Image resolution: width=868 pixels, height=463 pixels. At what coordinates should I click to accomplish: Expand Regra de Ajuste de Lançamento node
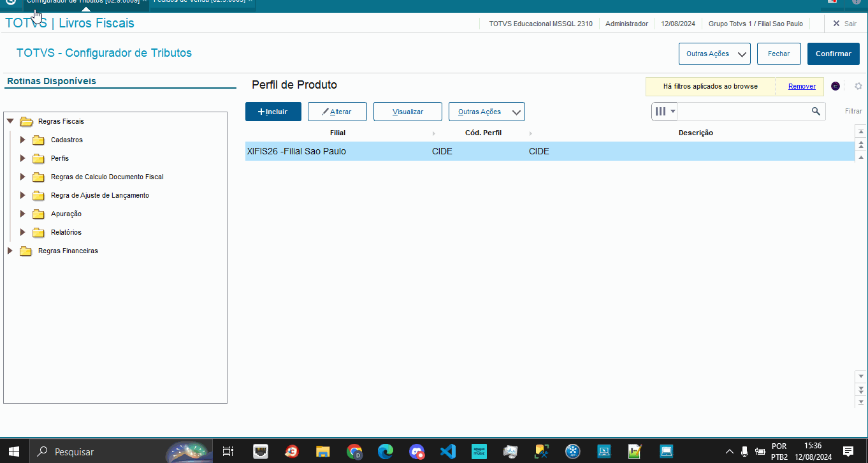point(23,195)
